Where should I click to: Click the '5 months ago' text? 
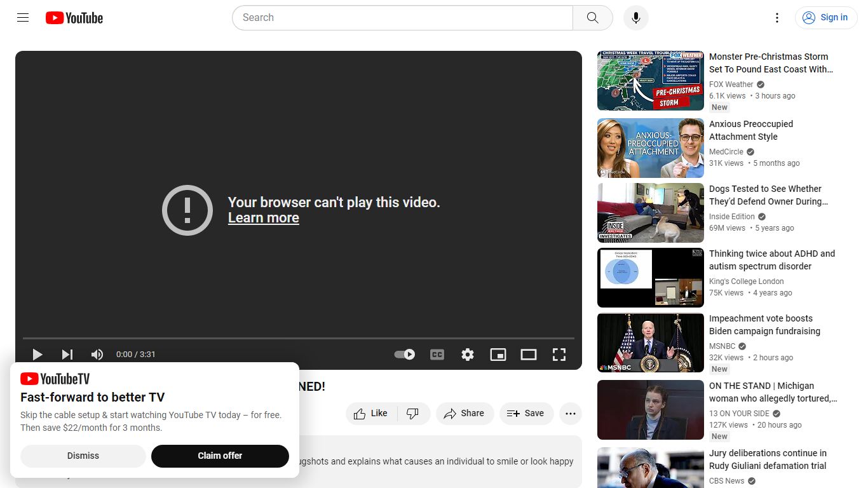(776, 163)
